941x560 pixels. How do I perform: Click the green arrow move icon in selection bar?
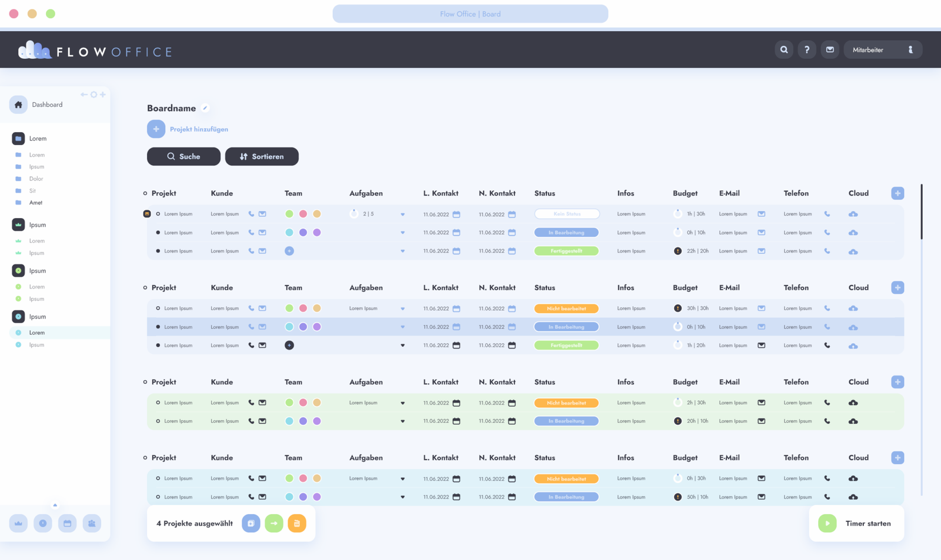pyautogui.click(x=274, y=524)
